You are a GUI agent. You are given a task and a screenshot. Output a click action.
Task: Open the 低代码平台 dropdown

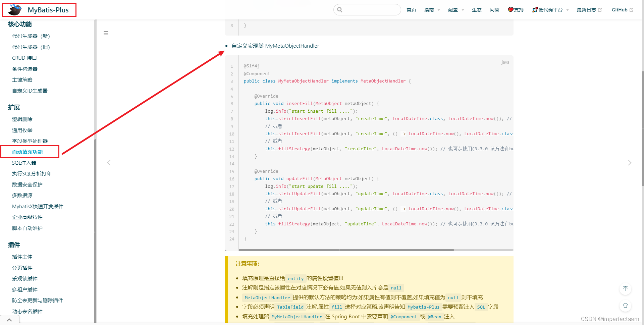pyautogui.click(x=550, y=10)
